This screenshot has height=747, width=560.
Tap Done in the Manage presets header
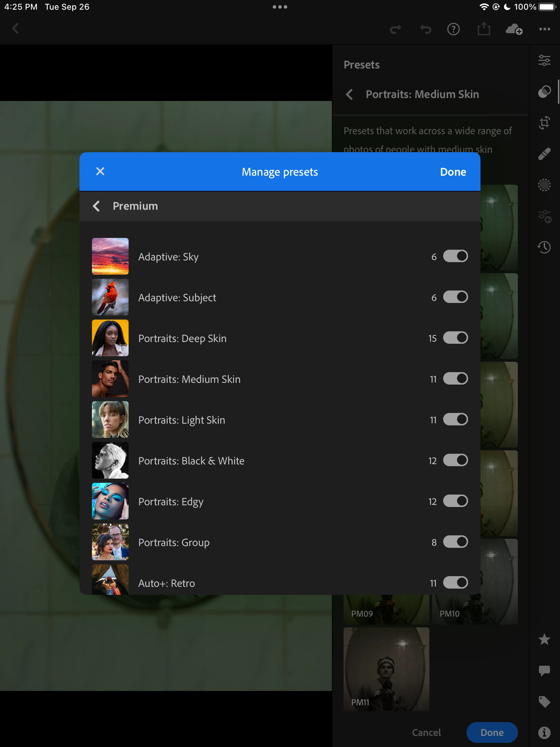point(453,172)
